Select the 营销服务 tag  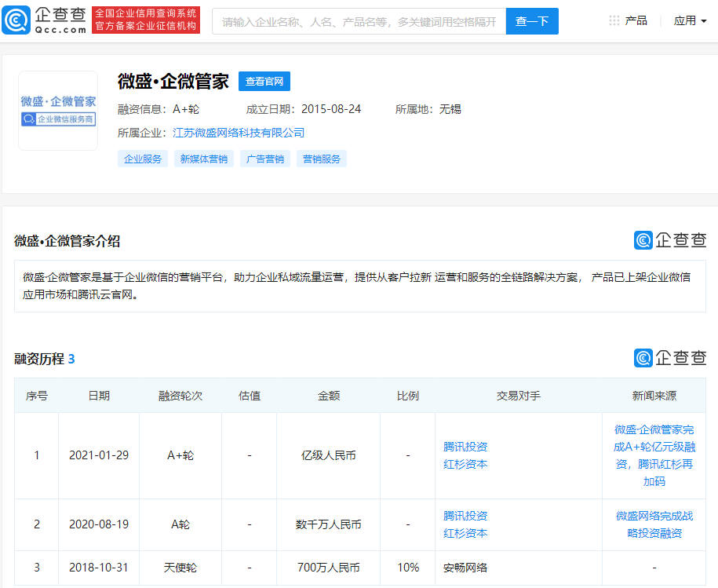(x=322, y=159)
